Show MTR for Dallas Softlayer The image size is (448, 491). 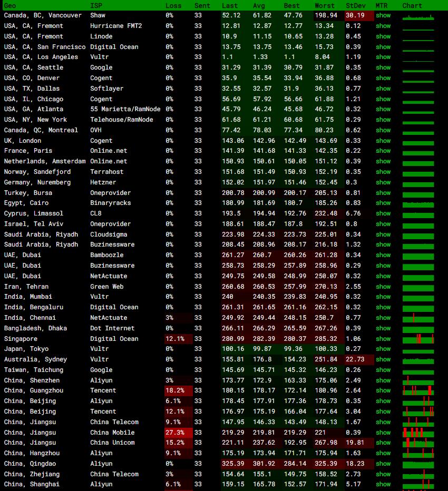[383, 89]
